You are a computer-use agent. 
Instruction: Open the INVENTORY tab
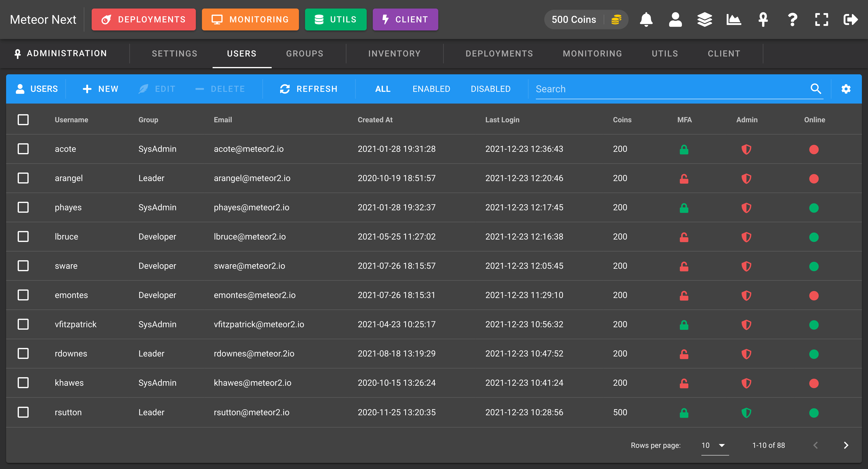pos(394,54)
